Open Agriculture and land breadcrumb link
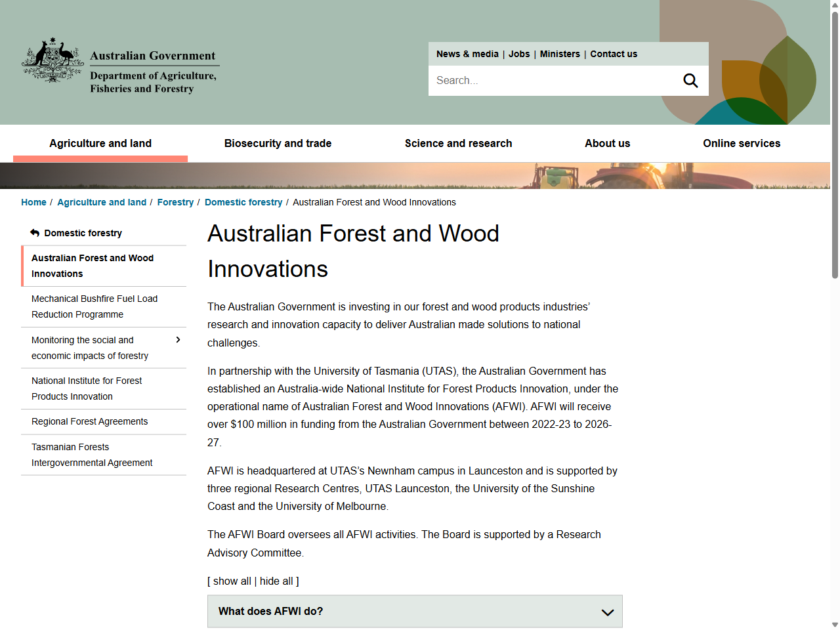This screenshot has width=840, height=630. 102,202
